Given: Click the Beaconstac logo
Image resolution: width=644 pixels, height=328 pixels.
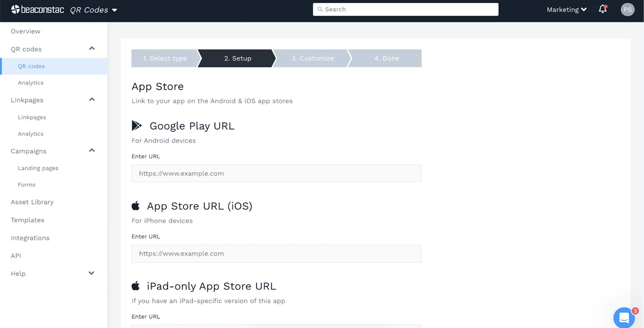Looking at the screenshot, I should coord(37,10).
